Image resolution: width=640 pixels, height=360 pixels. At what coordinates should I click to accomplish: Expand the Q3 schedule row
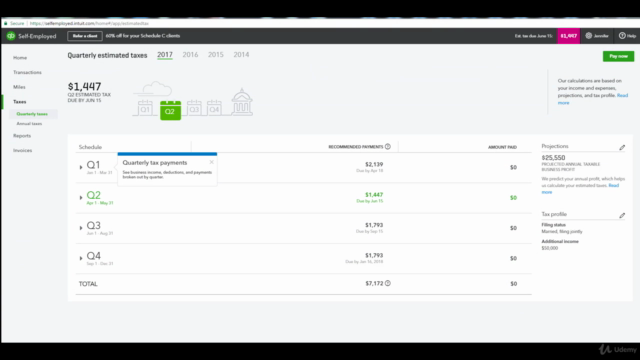[x=81, y=228]
